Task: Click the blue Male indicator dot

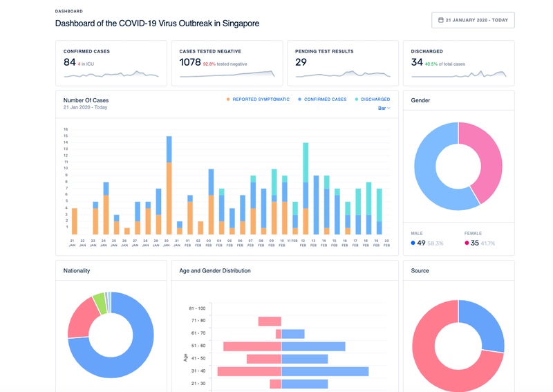Action: pyautogui.click(x=413, y=243)
